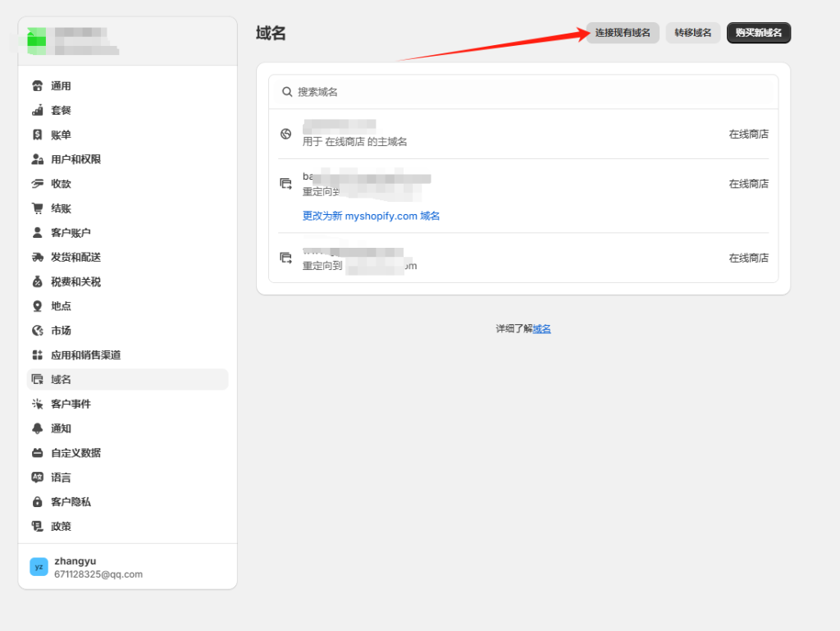This screenshot has width=840, height=631.
Task: Click the Users and permissions (用户和权限) icon
Action: click(x=37, y=159)
